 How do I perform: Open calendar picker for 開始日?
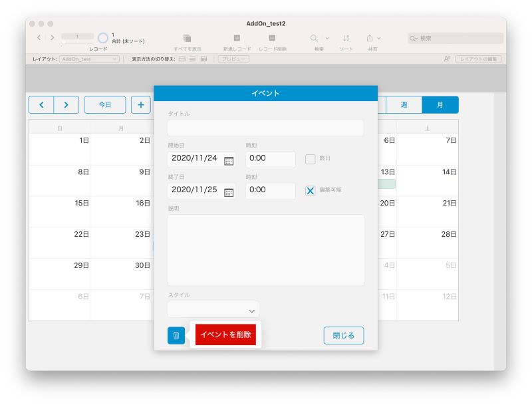point(229,161)
